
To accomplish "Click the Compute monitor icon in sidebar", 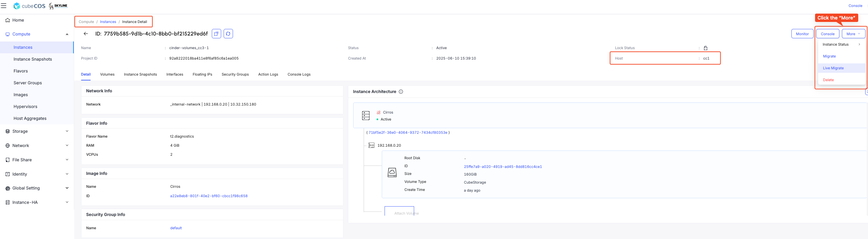I will tap(8, 34).
